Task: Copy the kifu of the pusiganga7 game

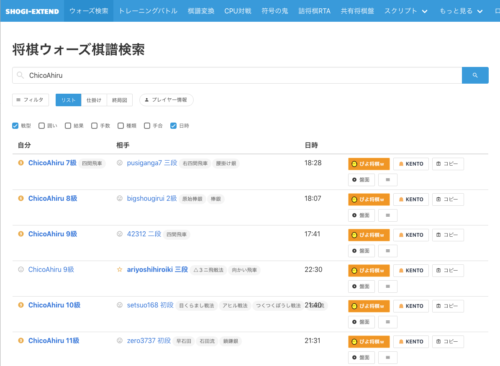Action: click(x=448, y=164)
